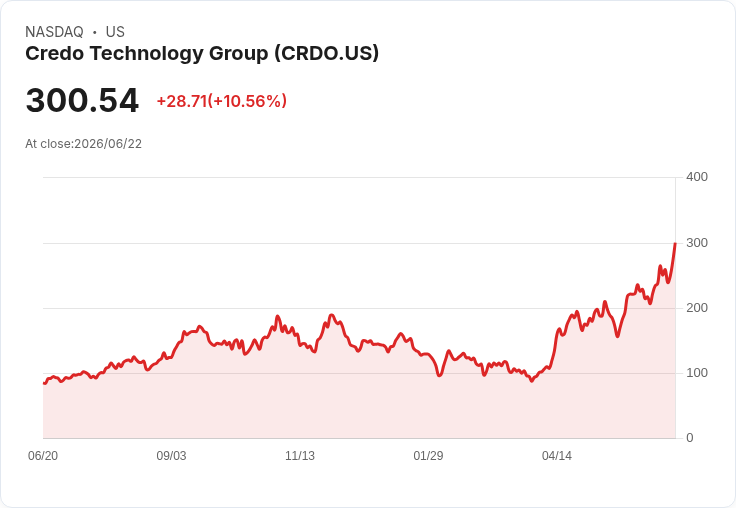Click the 300 label on price axis
This screenshot has height=508, width=736.
pyautogui.click(x=697, y=243)
